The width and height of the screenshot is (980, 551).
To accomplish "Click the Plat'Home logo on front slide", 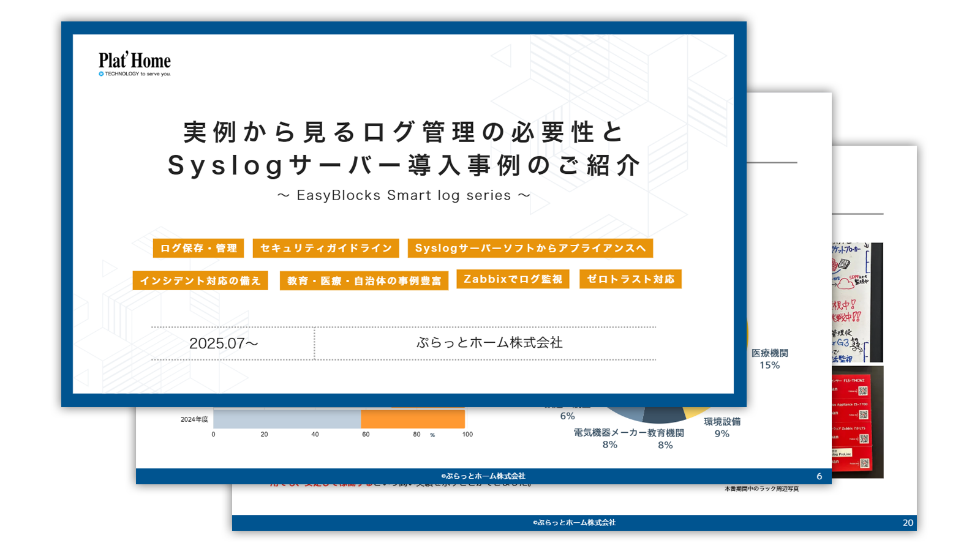I will 135,64.
